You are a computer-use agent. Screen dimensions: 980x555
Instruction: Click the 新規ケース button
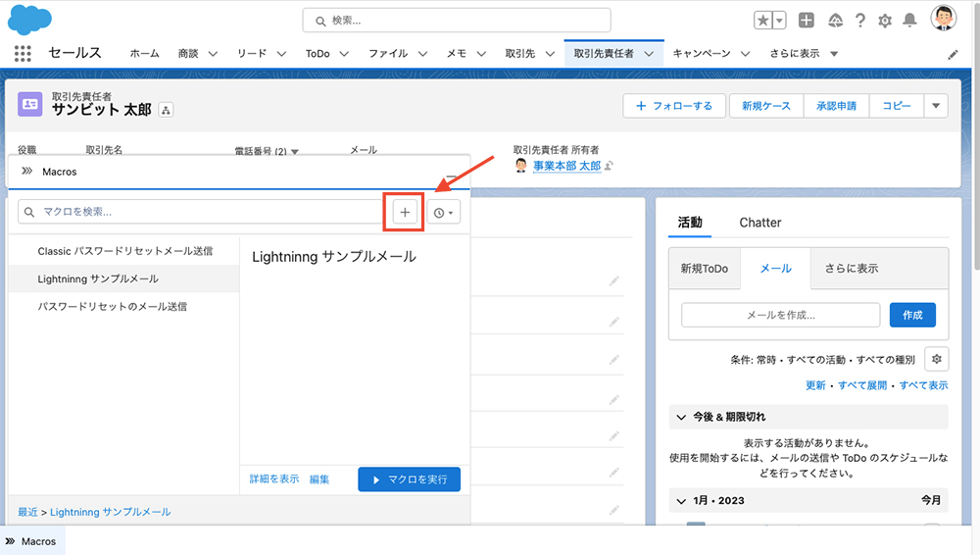pos(766,106)
